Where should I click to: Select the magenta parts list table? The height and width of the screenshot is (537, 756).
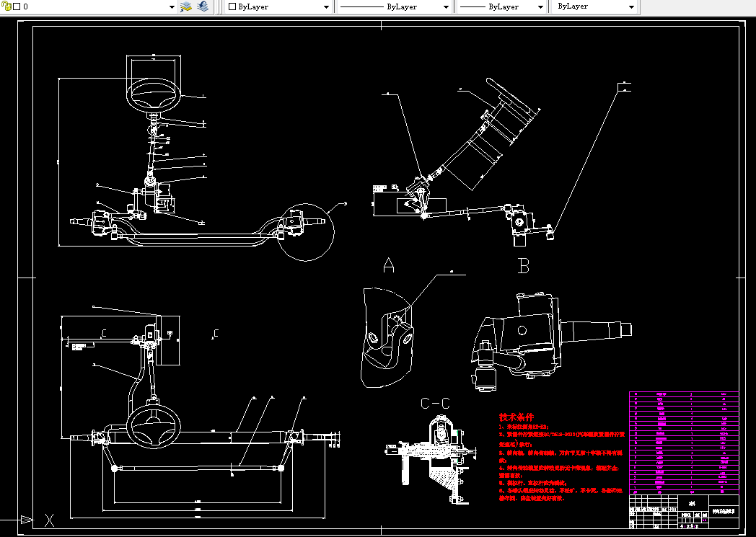click(x=684, y=443)
